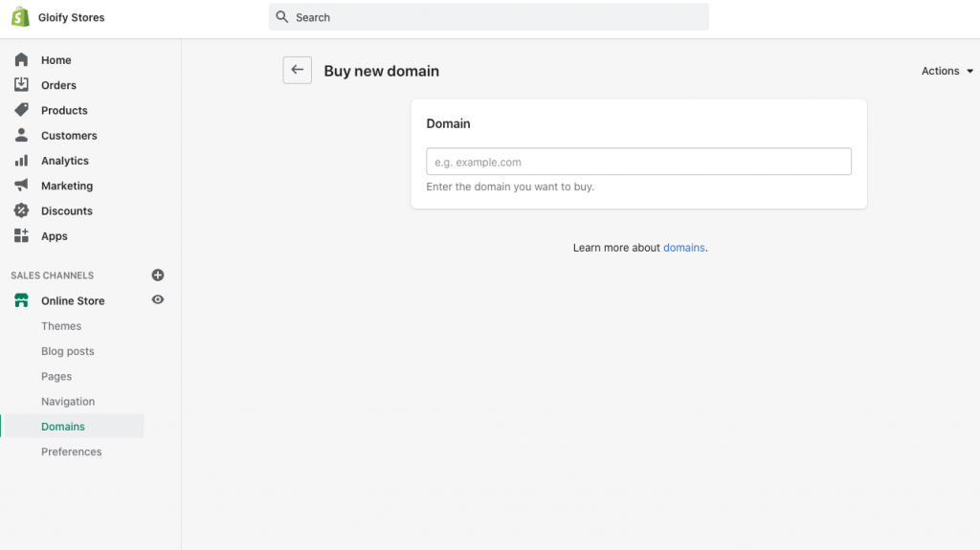View online store via eye icon
980x550 pixels.
pyautogui.click(x=158, y=299)
